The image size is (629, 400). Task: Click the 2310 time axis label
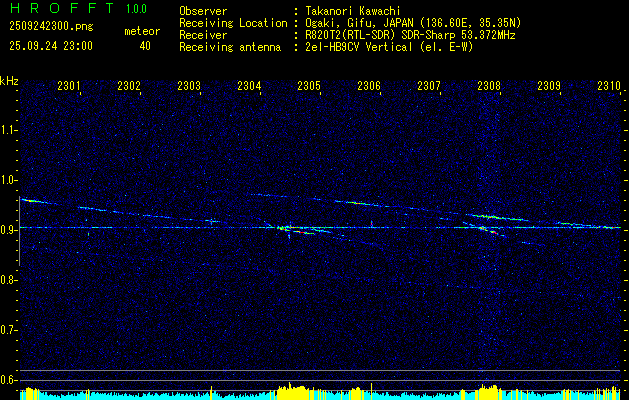click(609, 86)
